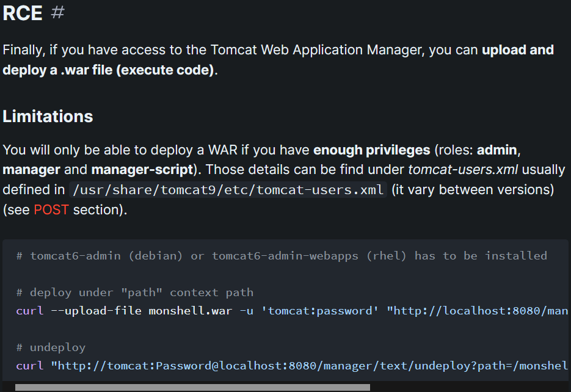The image size is (571, 392).
Task: Click the bold 'enough privileges' text
Action: pos(372,150)
